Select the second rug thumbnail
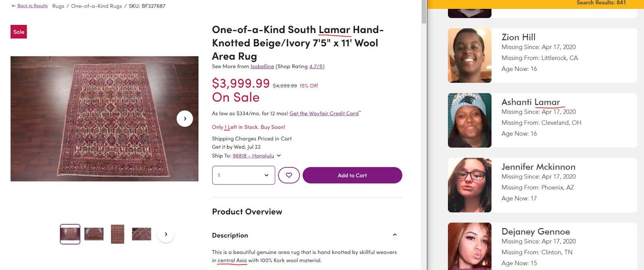This screenshot has height=270, width=644. (x=94, y=234)
